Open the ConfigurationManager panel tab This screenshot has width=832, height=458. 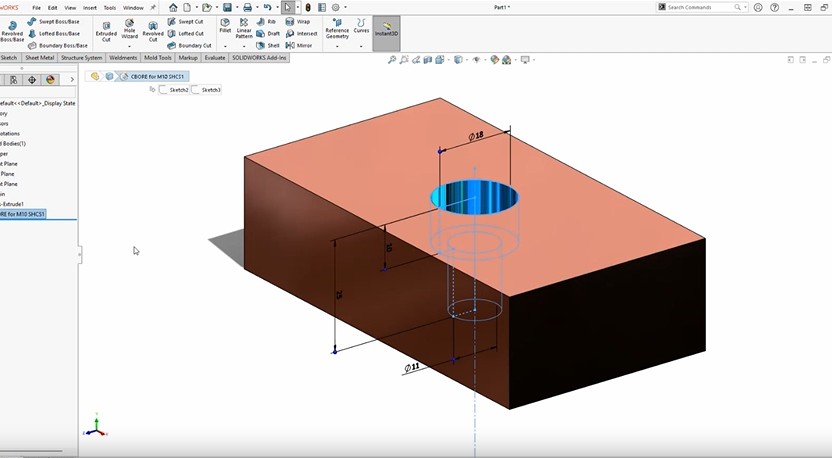coord(13,80)
